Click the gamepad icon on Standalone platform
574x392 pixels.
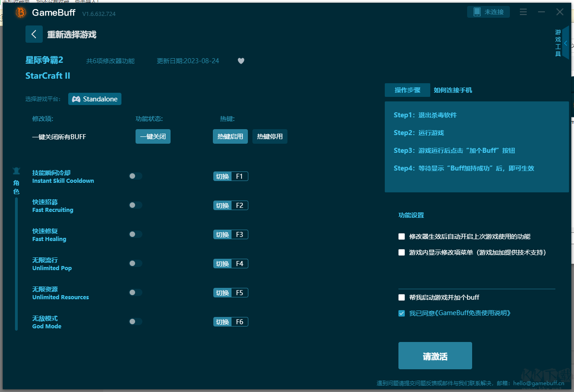click(x=76, y=99)
